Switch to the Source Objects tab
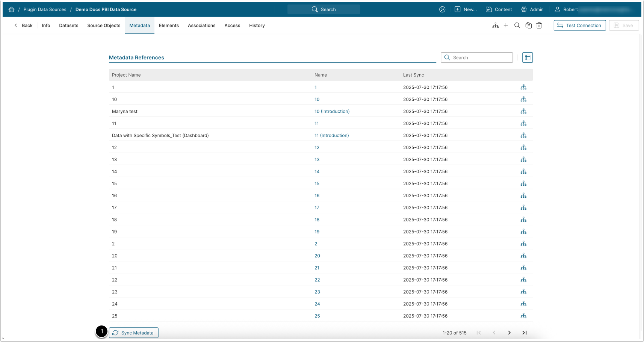Viewport: 644px width, 342px height. [x=104, y=26]
